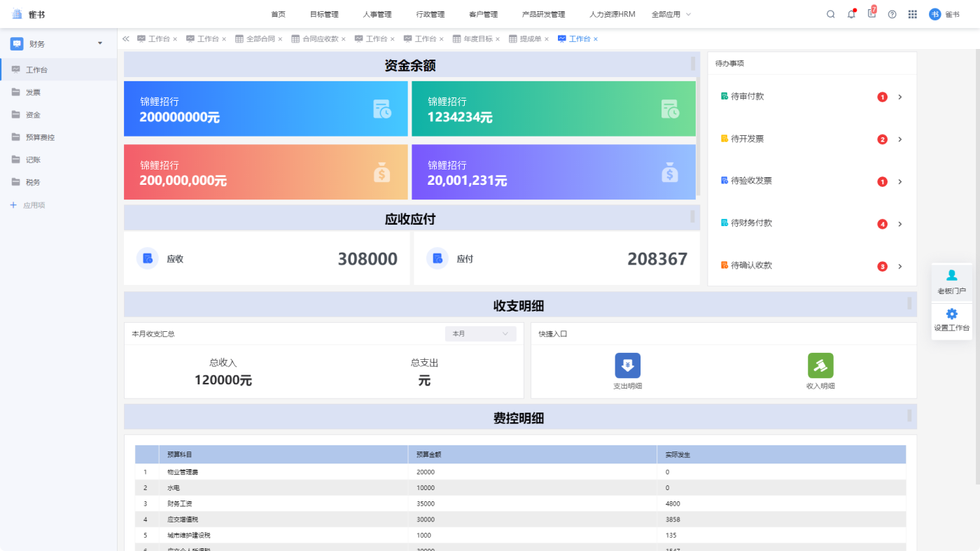Select 工作台 in the left sidebar

click(58, 70)
